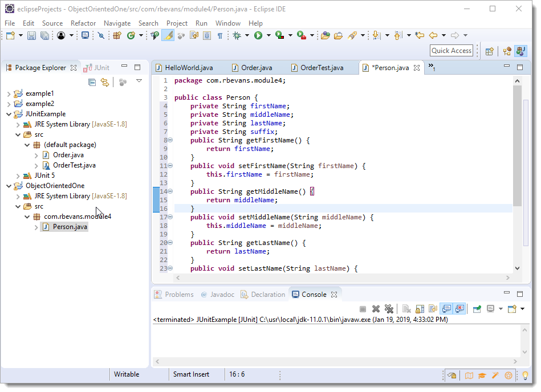Click the Save All toolbar icon
Image resolution: width=541 pixels, height=392 pixels.
(x=44, y=35)
